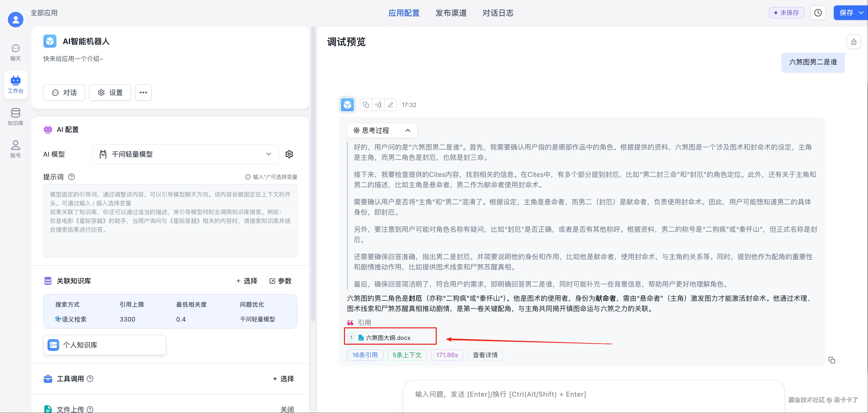The height and width of the screenshot is (413, 868).
Task: Clear the debug chat with broom icon
Action: 854,42
